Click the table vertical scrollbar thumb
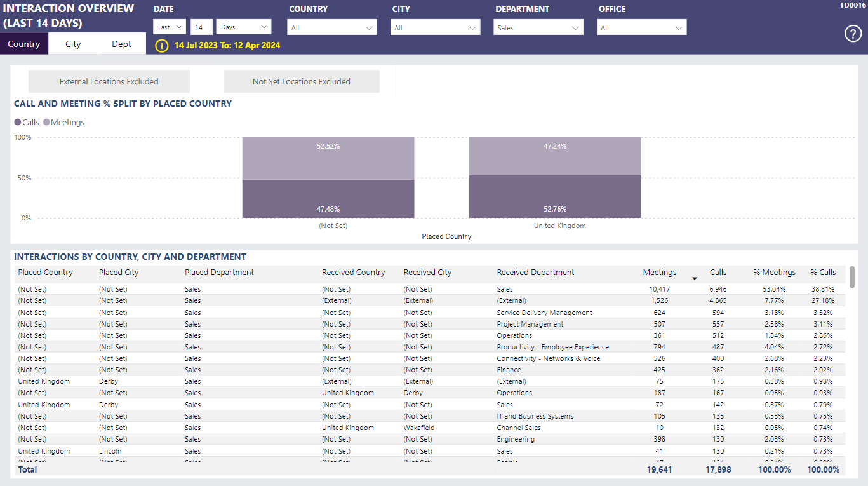 point(852,276)
